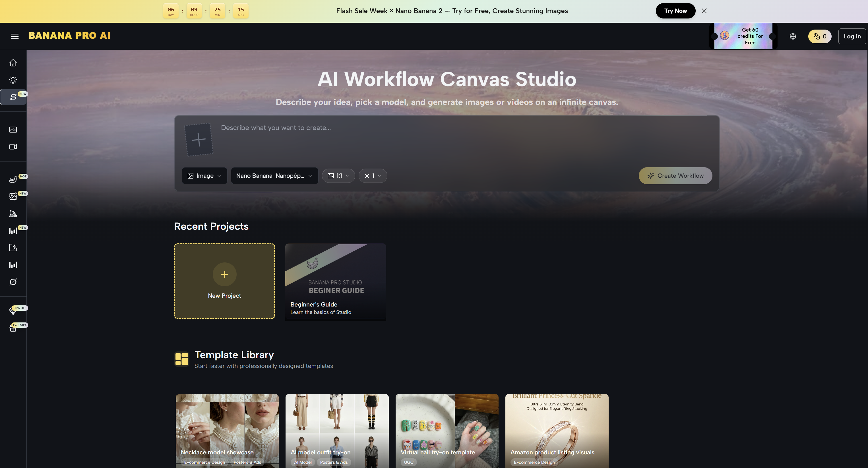Open the lightbulb inspiration icon

(13, 80)
